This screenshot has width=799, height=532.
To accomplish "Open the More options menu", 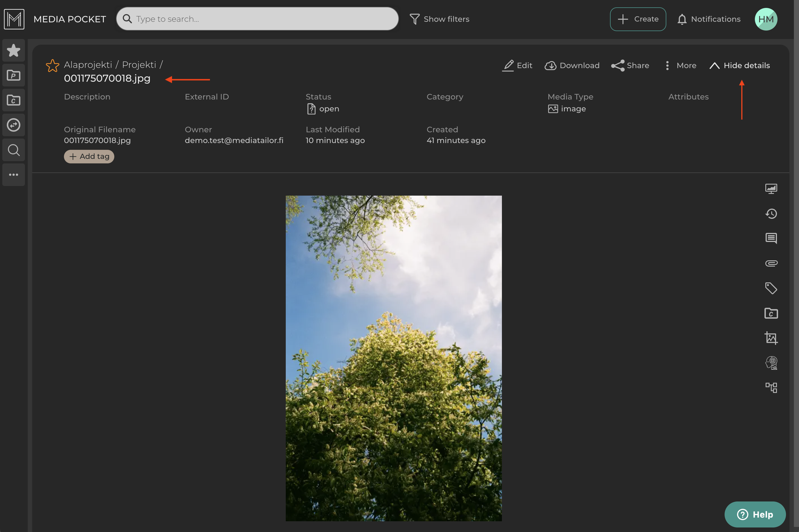I will [x=680, y=66].
